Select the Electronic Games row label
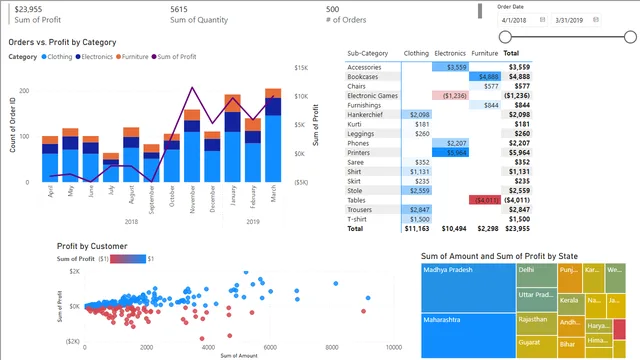640x360 pixels. [x=372, y=96]
